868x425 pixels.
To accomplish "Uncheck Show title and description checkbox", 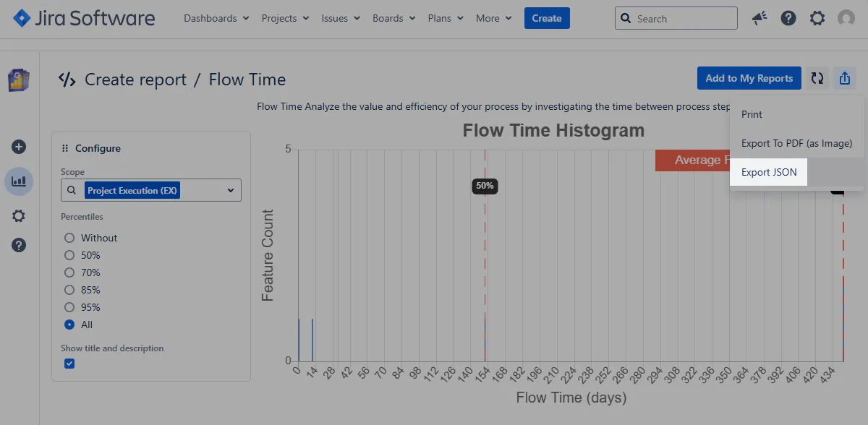I will tap(69, 364).
